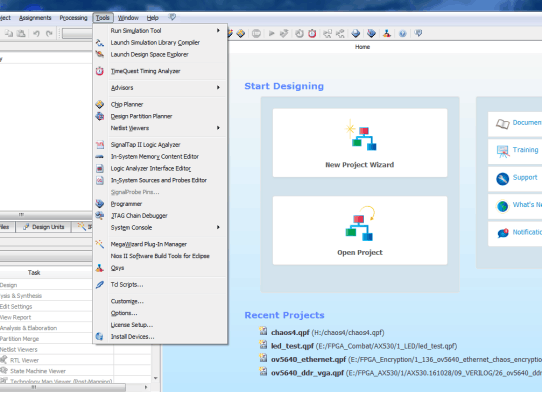Screen dimensions: 542x393
Task: Click the programmer toolbar icon
Action: [371, 34]
